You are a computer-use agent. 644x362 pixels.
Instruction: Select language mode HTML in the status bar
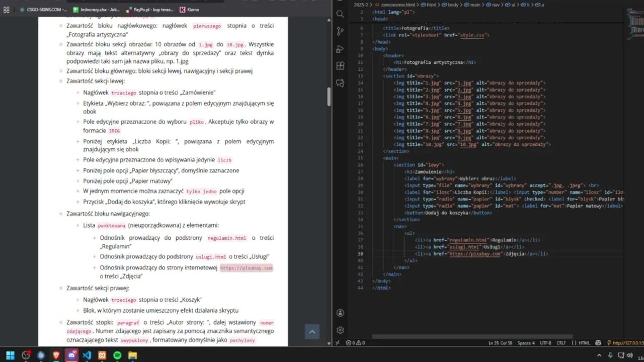click(584, 343)
